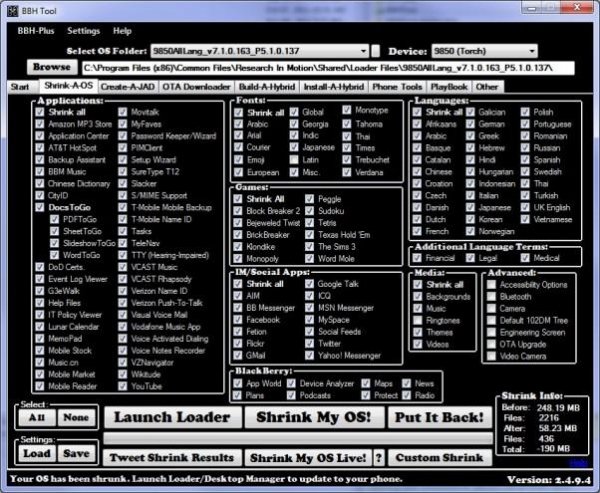Click the Shrink My OS! button
600x493 pixels.
coord(314,417)
